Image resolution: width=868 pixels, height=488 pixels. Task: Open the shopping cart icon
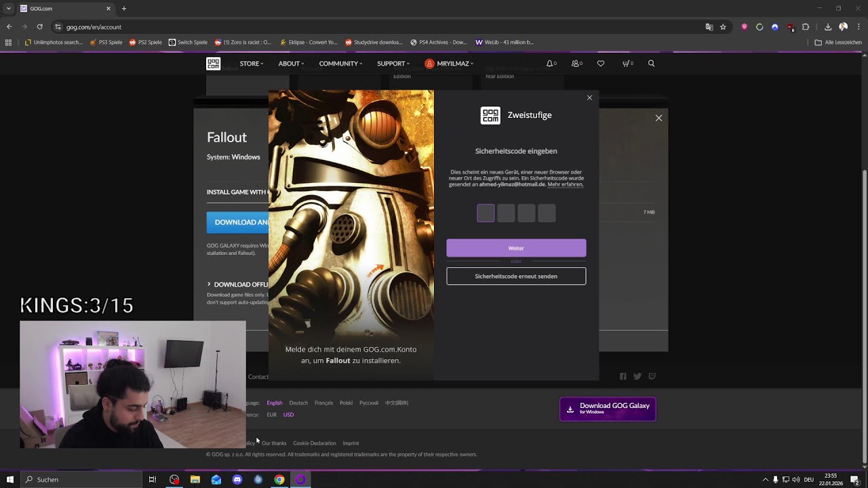tap(627, 64)
